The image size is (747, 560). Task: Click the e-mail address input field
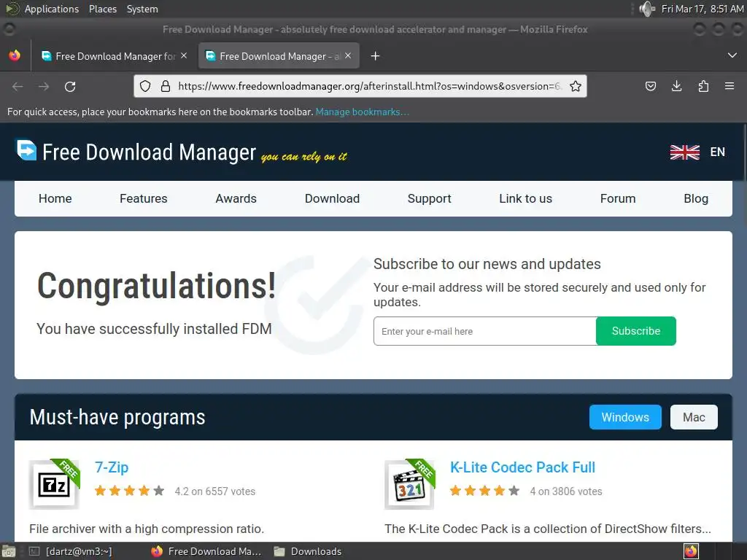(x=485, y=331)
